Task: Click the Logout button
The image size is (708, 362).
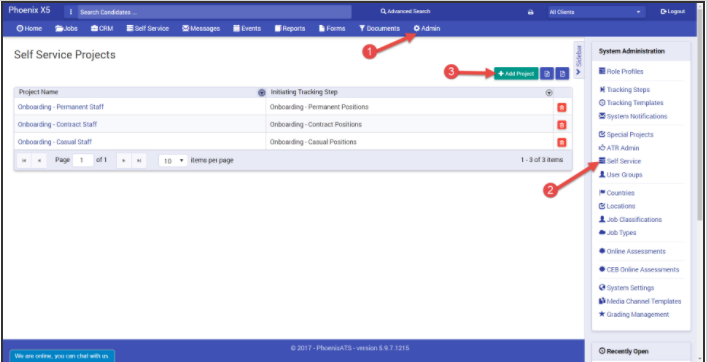Action: 672,12
